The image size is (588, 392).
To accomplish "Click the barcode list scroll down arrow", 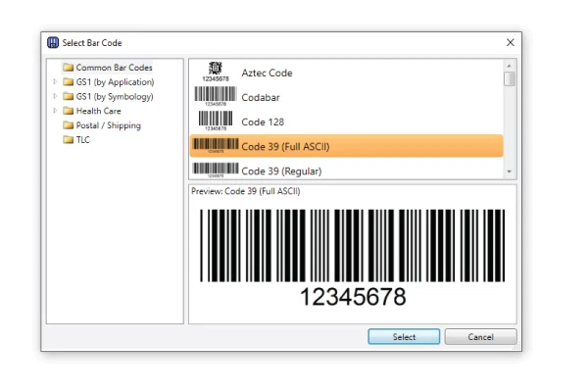I will tap(509, 171).
